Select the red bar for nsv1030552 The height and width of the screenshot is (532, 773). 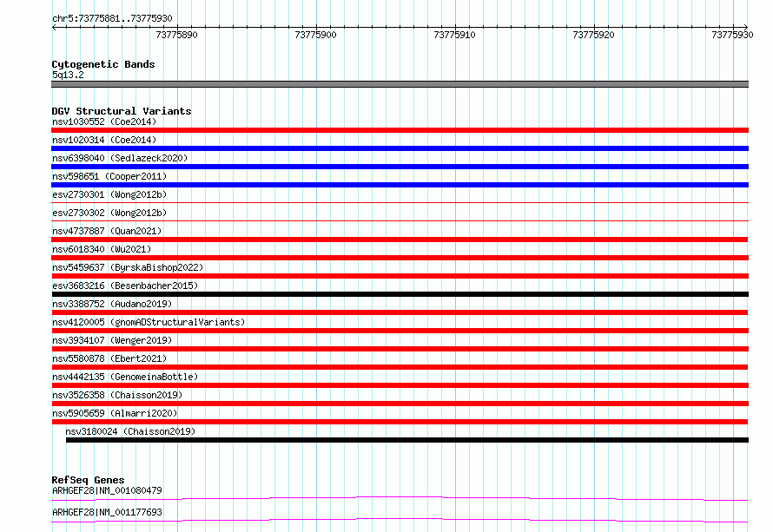(400, 130)
